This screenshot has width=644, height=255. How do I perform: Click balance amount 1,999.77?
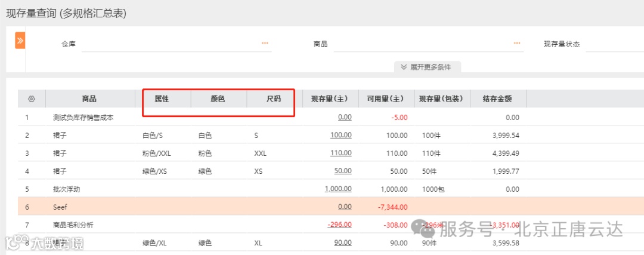[506, 171]
